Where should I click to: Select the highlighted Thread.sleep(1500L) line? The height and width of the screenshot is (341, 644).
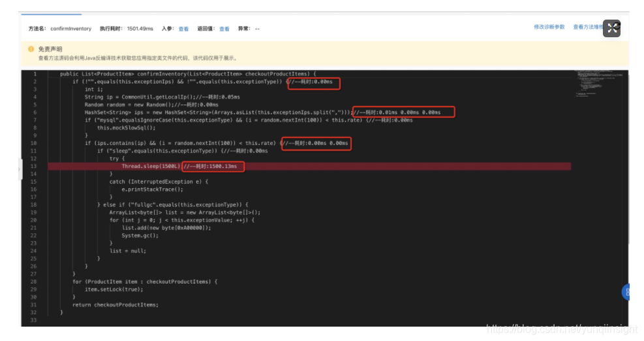coord(309,166)
